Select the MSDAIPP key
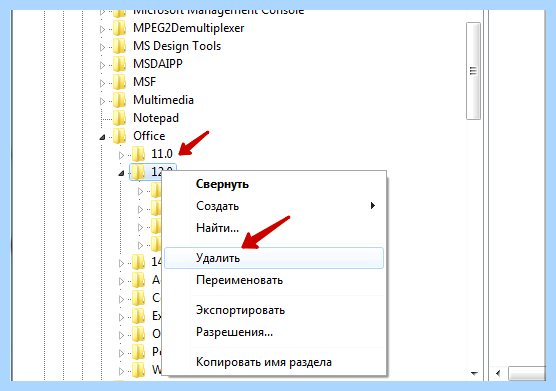 click(x=158, y=64)
